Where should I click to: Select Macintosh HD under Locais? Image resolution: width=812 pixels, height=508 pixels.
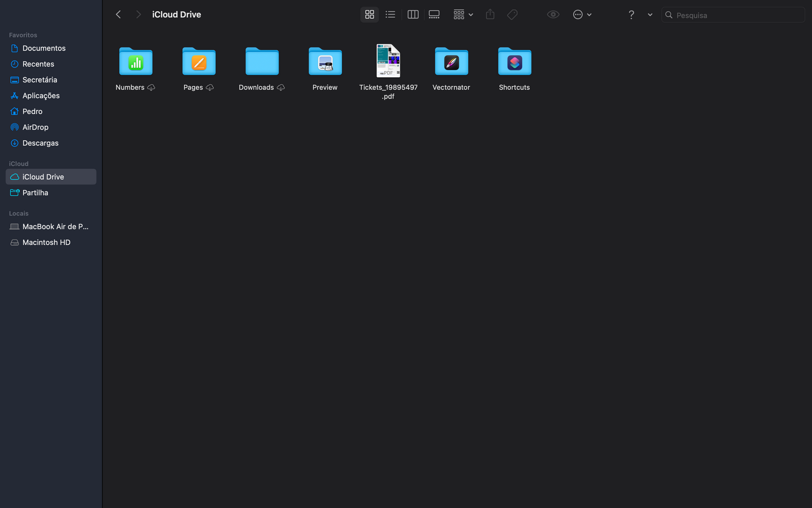46,242
